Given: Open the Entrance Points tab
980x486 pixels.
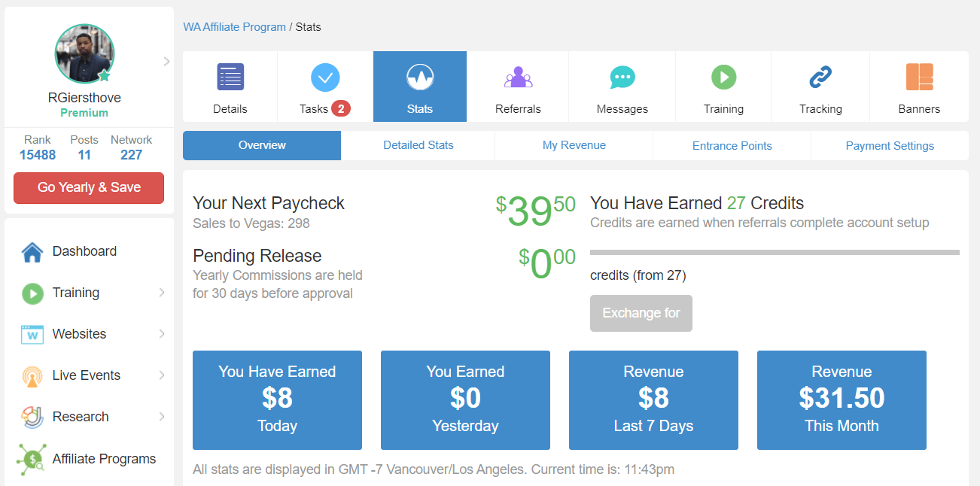Looking at the screenshot, I should pos(732,146).
